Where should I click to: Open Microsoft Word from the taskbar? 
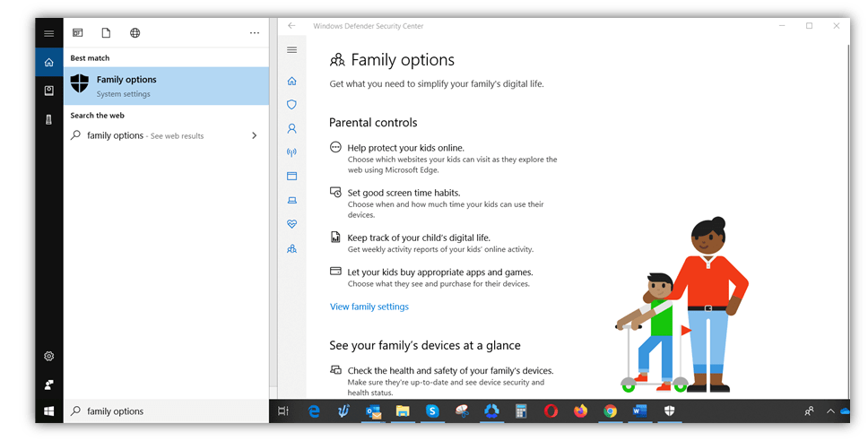640,411
